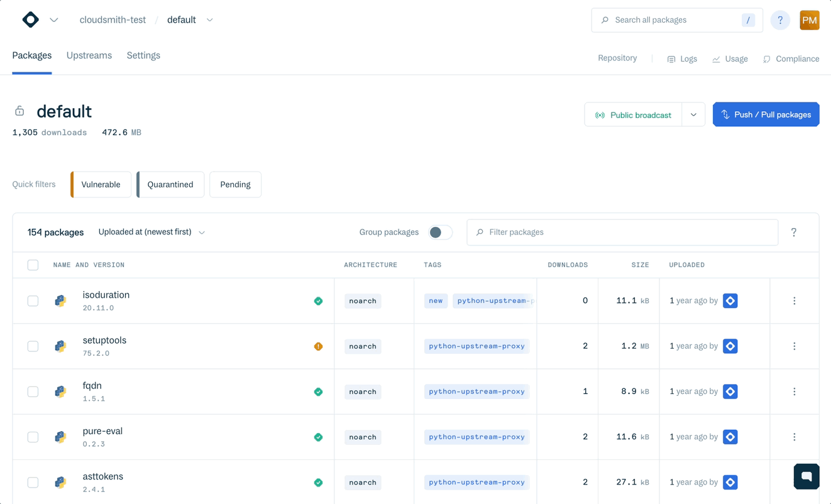Image resolution: width=831 pixels, height=504 pixels.
Task: Select the isoduration package checkbox
Action: pos(33,301)
